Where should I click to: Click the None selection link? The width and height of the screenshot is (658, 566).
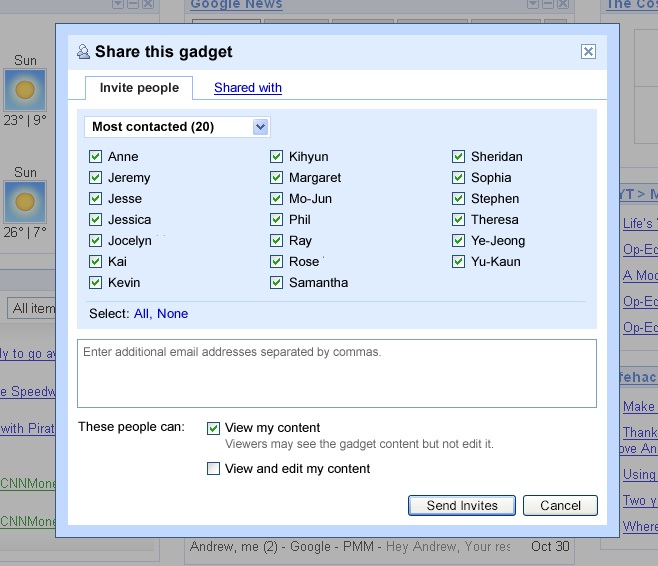pos(172,314)
